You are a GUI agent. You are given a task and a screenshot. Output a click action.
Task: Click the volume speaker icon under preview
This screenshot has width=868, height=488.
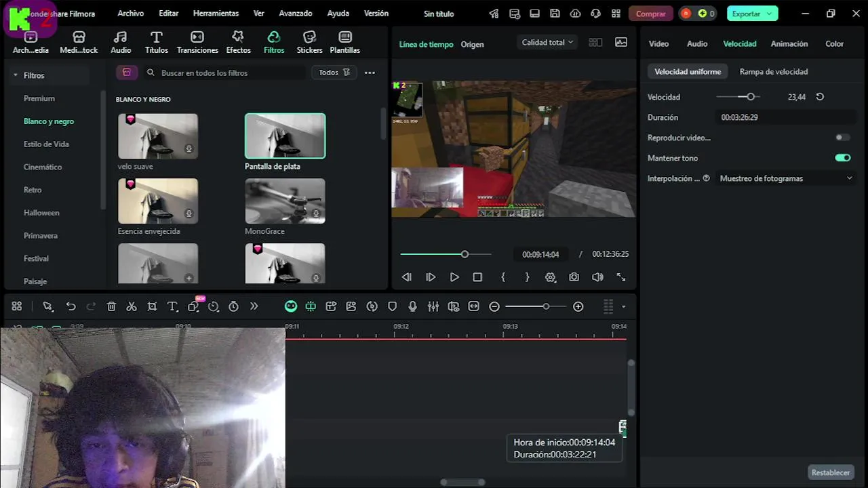[597, 277]
